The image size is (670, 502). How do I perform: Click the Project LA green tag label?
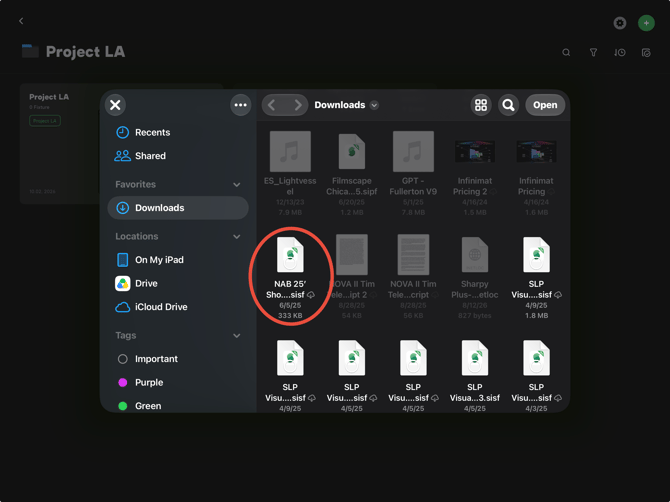[45, 121]
